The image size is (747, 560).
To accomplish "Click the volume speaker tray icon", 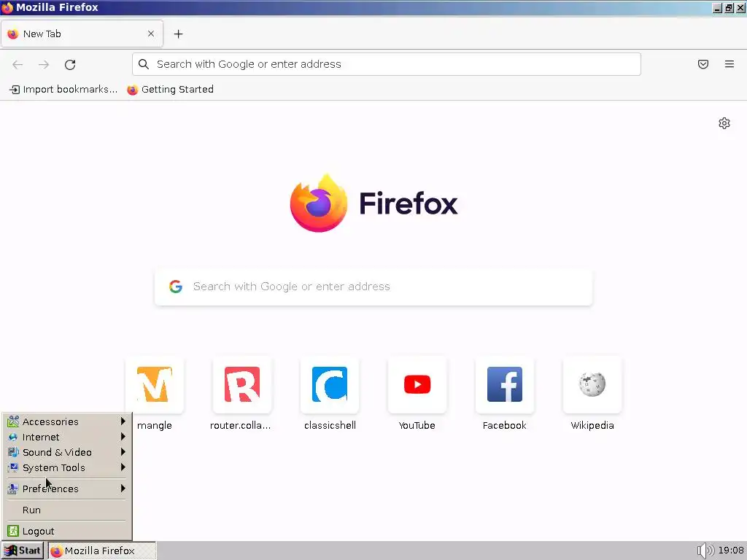I will pyautogui.click(x=705, y=551).
